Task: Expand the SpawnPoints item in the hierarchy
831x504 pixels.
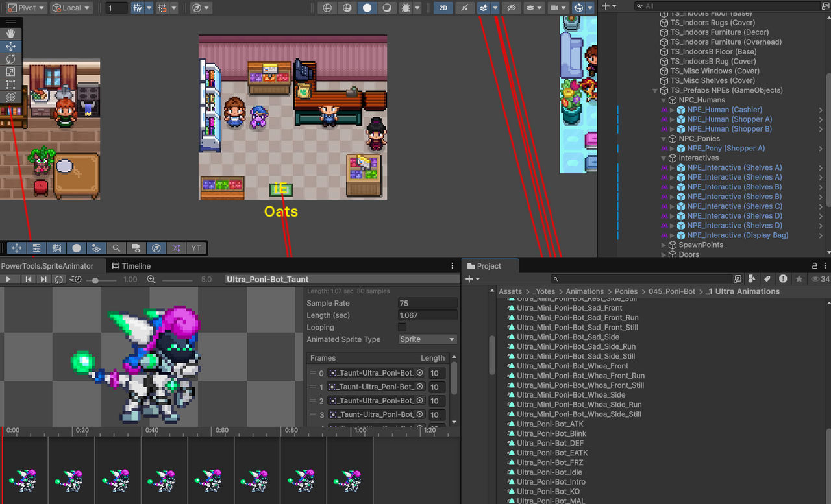Action: click(x=663, y=245)
